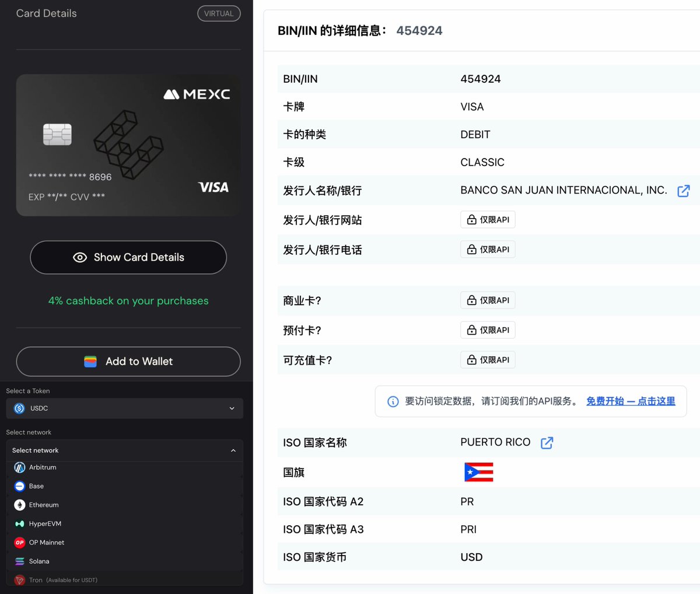Click the Puerto Rico flag image

(x=479, y=472)
